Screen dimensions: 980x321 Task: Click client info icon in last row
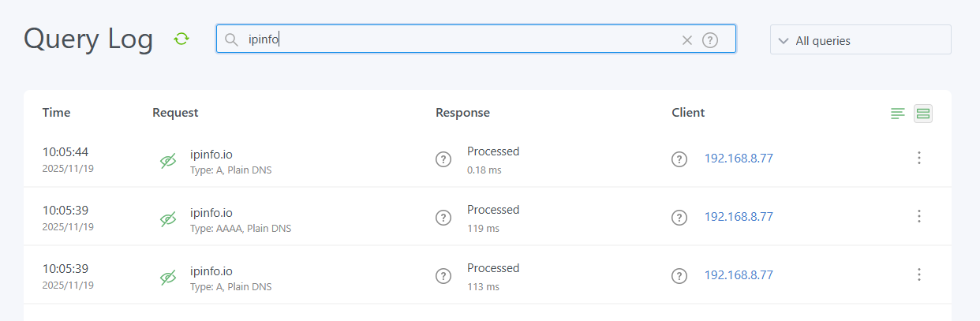click(x=679, y=276)
